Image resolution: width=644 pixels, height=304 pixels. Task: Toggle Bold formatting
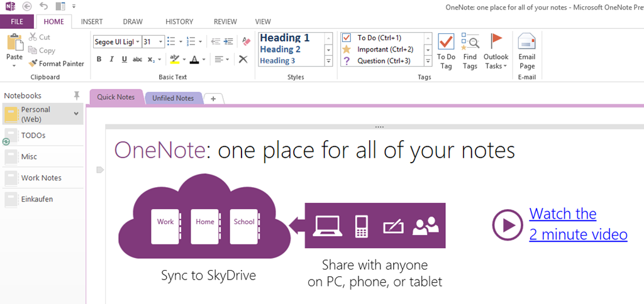(x=99, y=60)
